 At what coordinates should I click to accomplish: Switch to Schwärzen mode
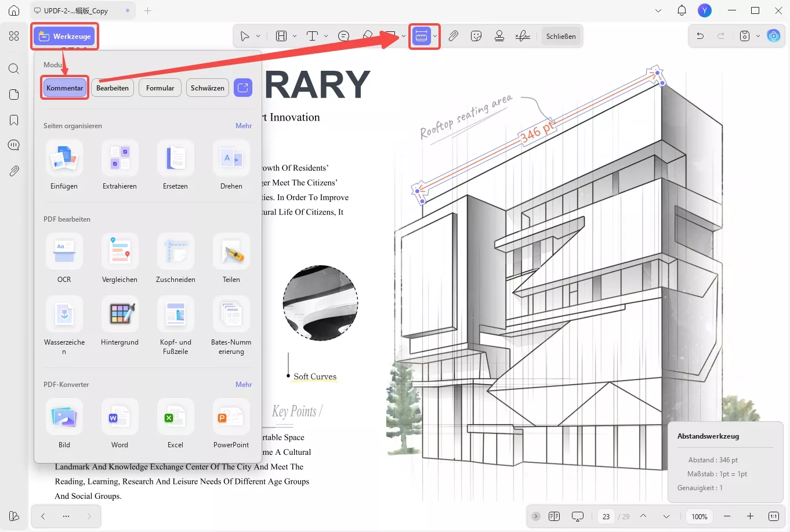coord(207,88)
